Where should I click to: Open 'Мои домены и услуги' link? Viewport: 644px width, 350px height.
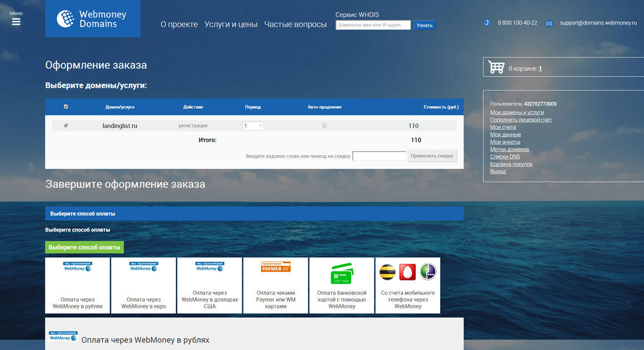tap(517, 112)
